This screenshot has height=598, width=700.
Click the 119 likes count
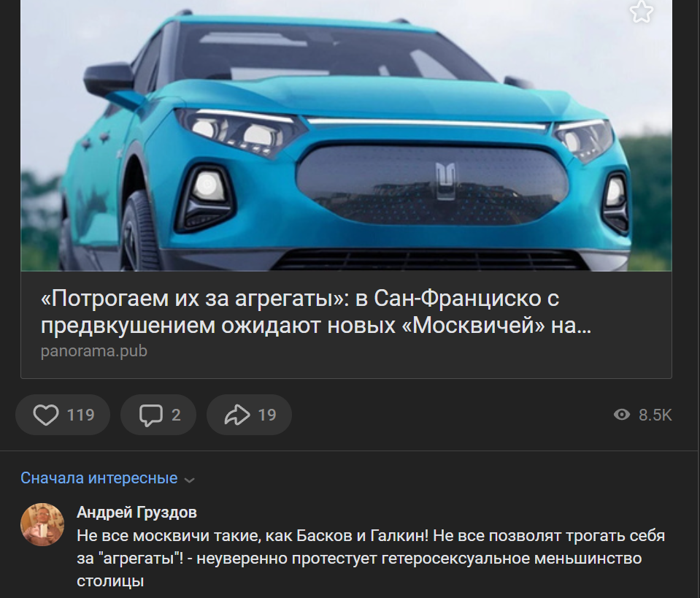pos(81,415)
